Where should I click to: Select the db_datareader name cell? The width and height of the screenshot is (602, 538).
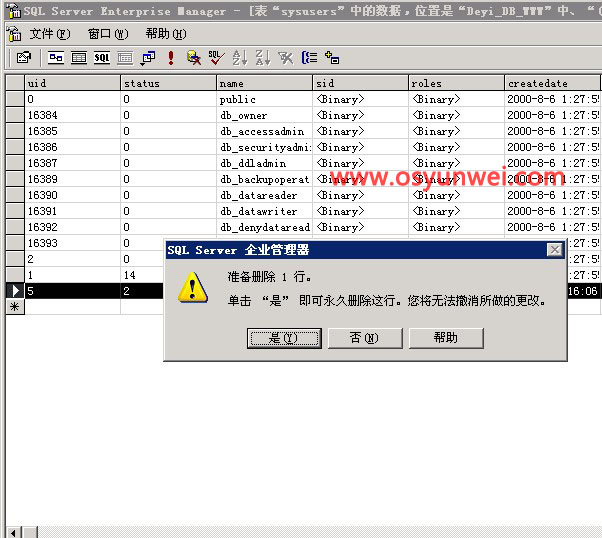coord(265,195)
